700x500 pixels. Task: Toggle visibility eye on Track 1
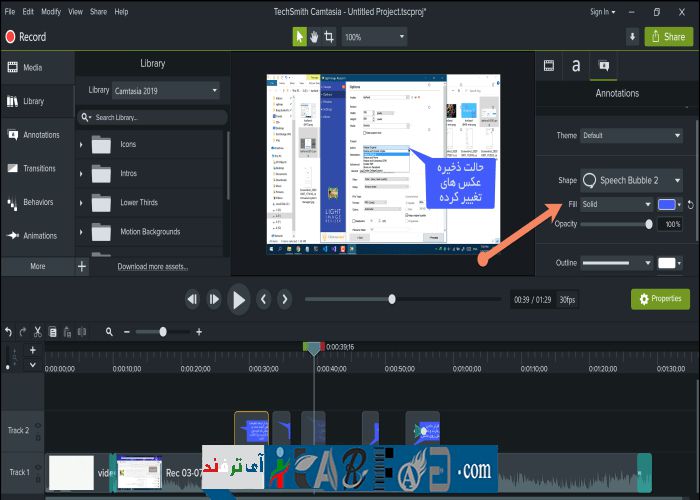[39, 466]
